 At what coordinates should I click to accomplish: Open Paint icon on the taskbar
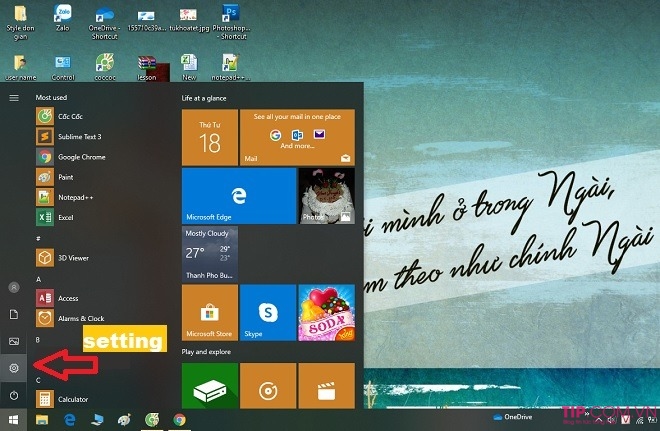pos(124,420)
